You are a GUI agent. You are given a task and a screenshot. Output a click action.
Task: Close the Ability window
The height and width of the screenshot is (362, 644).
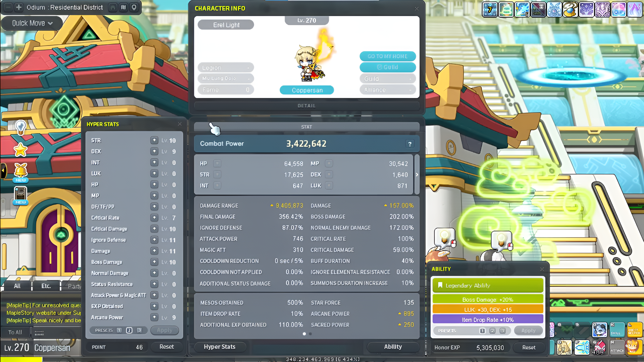coord(542,269)
